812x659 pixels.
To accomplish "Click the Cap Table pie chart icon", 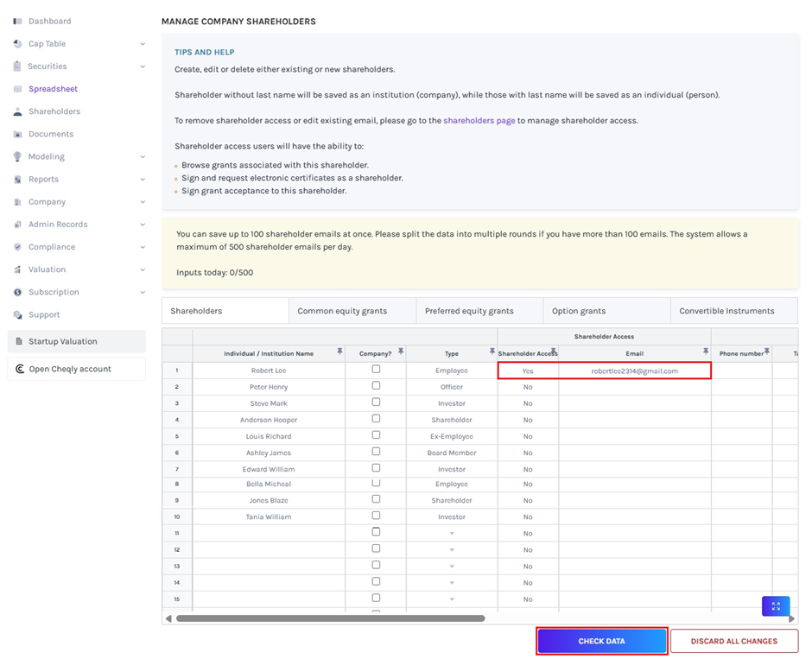I will point(18,44).
